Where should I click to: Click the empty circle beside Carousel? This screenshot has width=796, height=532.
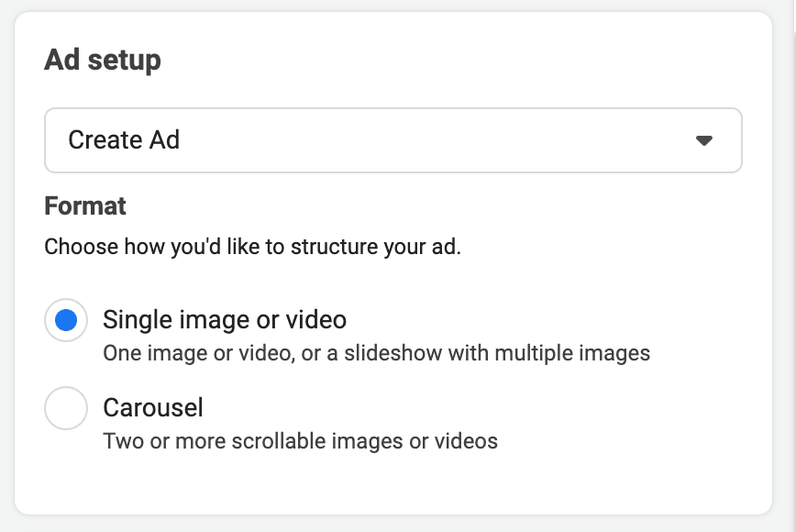[x=66, y=408]
